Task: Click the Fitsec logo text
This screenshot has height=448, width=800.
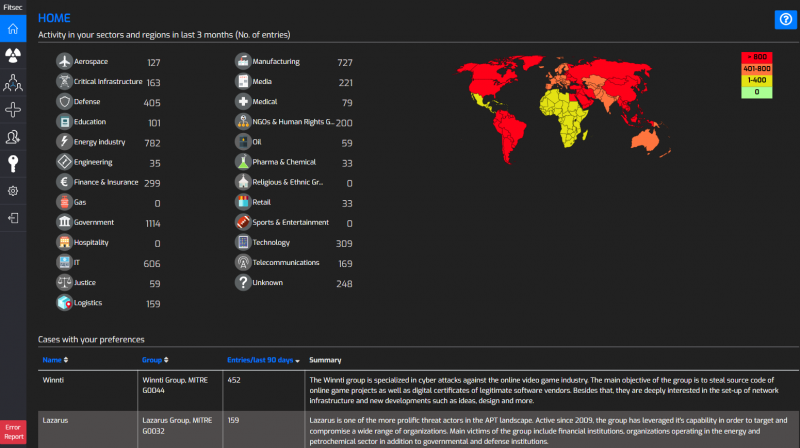Action: click(x=13, y=7)
